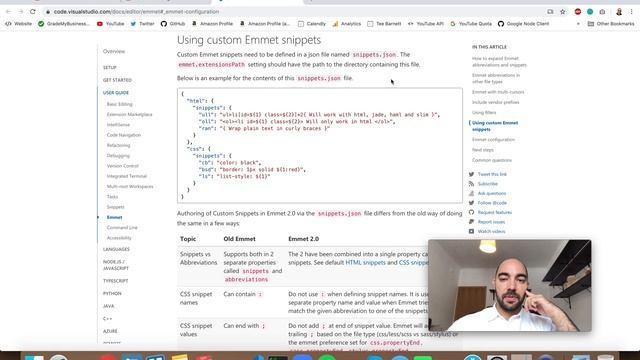Expand the SETUP sidebar section
This screenshot has height=360, width=640.
[x=110, y=67]
